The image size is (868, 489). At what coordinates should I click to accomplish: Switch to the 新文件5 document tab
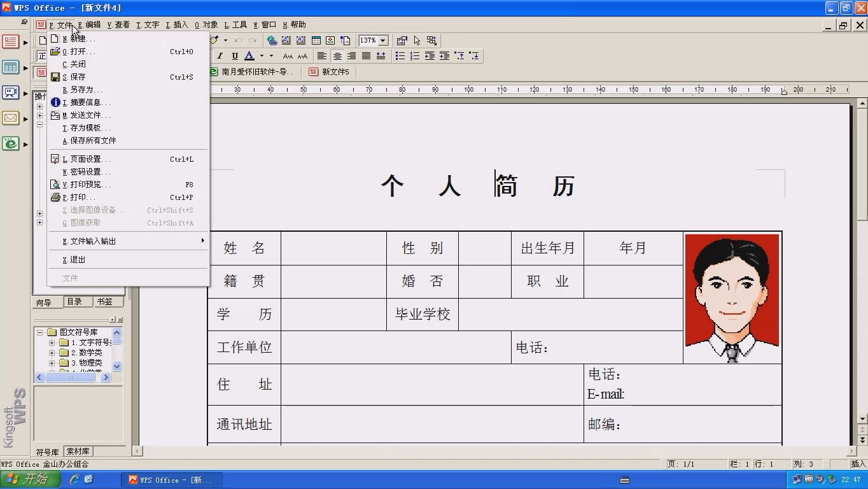click(x=329, y=72)
